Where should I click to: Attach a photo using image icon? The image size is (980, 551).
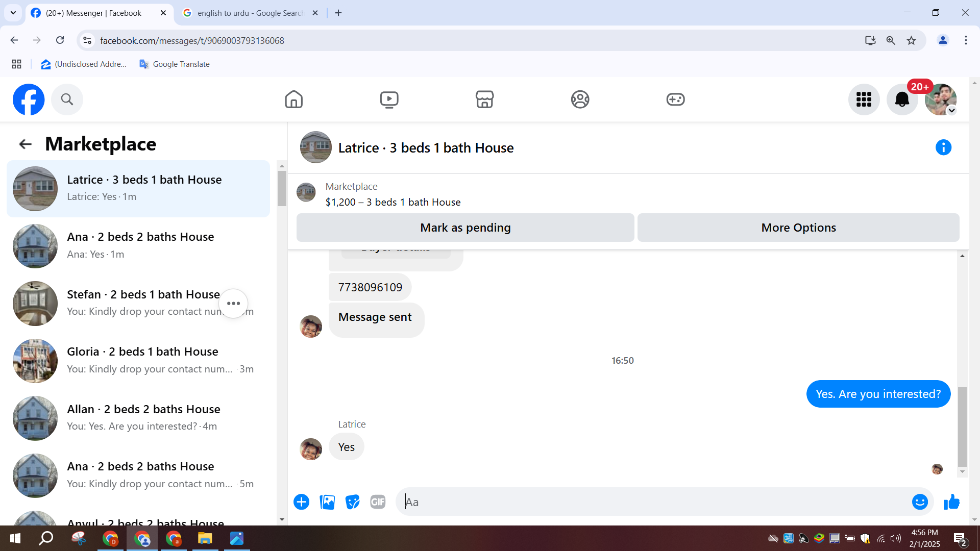327,502
